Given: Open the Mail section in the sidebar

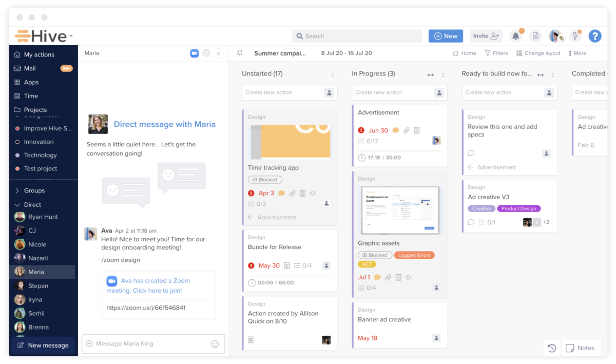Looking at the screenshot, I should coord(31,68).
